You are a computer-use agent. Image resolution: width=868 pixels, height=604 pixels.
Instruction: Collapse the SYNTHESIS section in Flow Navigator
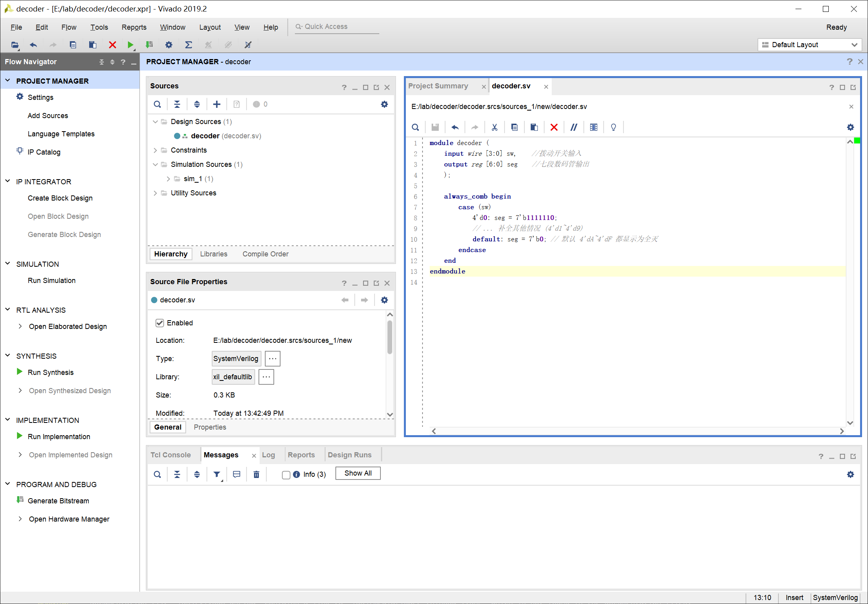point(8,356)
